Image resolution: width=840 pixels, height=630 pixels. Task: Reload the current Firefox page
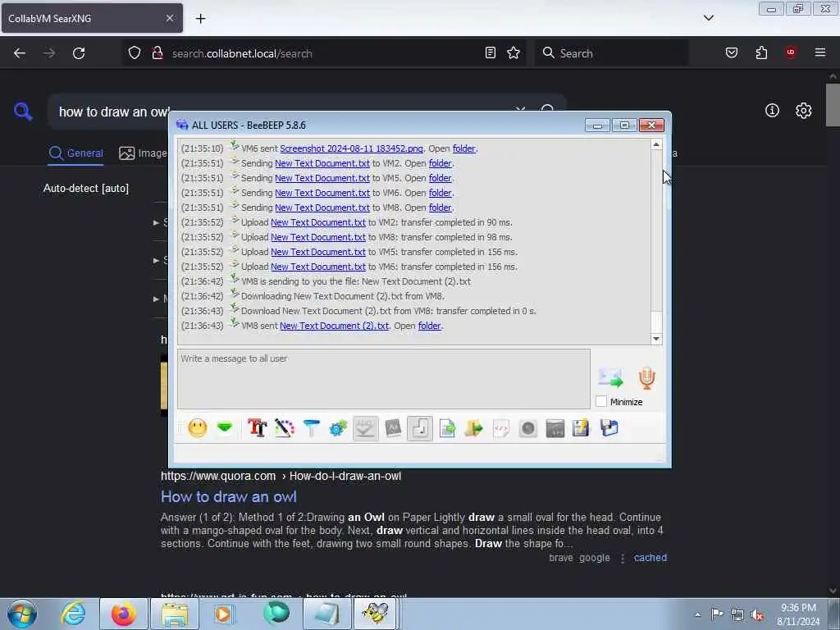(x=79, y=53)
